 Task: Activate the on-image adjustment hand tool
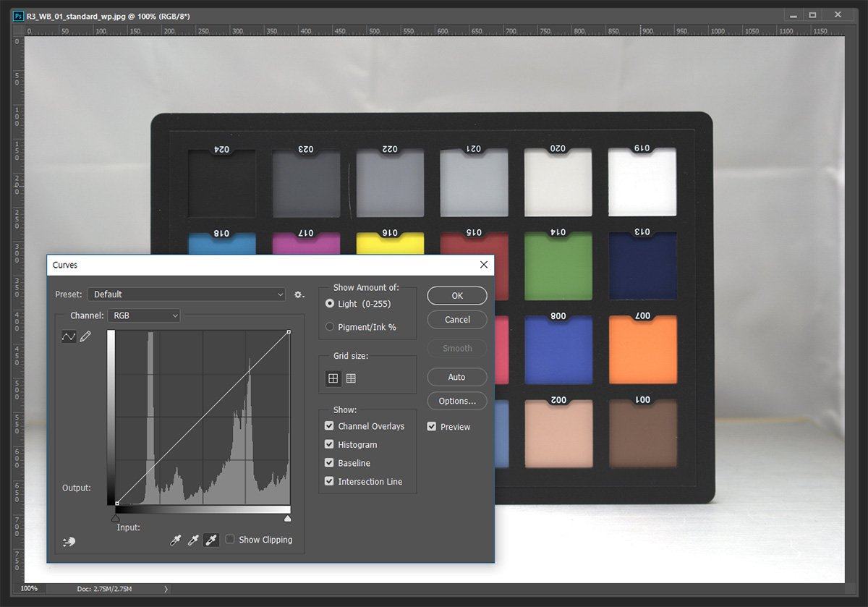[x=69, y=541]
